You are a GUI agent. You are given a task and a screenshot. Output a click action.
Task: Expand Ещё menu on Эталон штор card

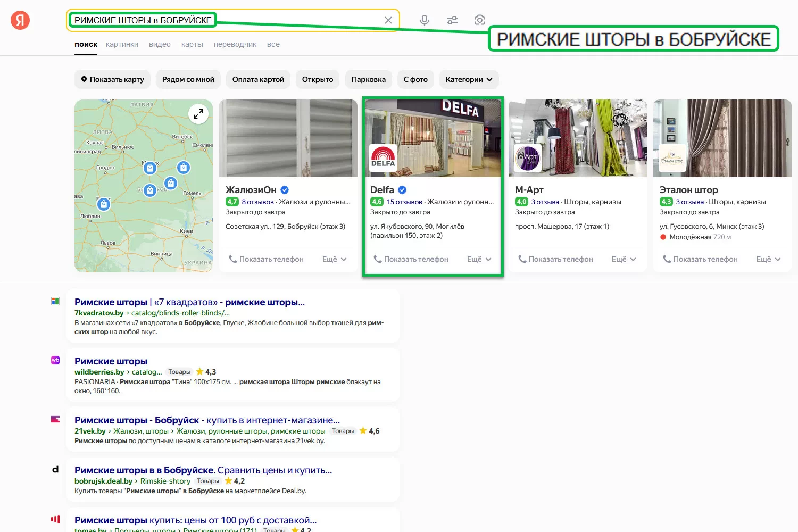click(x=769, y=259)
